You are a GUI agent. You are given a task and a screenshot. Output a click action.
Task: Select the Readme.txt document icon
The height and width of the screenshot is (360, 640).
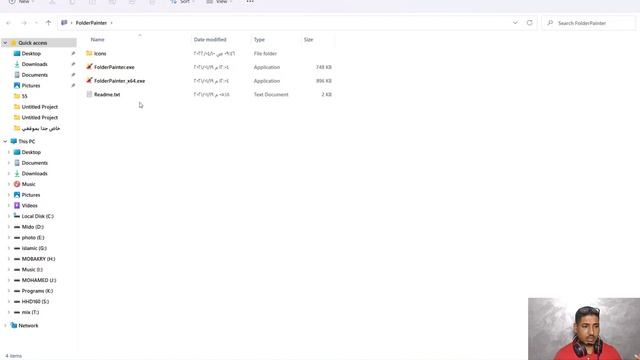[89, 94]
